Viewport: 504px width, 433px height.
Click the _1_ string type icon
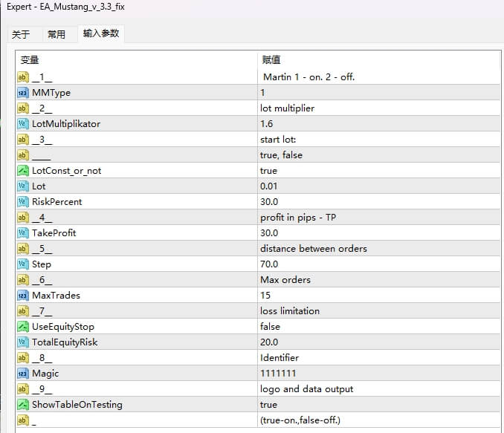22,77
